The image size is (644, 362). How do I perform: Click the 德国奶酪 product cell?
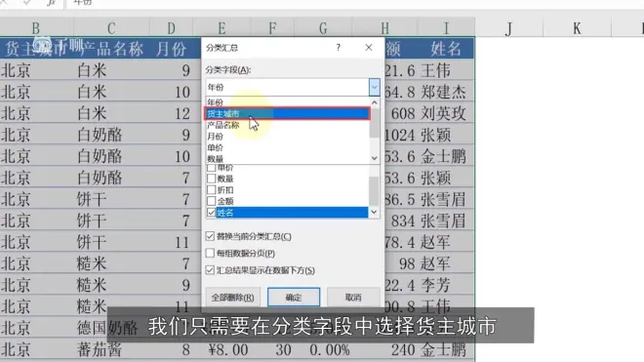point(111,328)
